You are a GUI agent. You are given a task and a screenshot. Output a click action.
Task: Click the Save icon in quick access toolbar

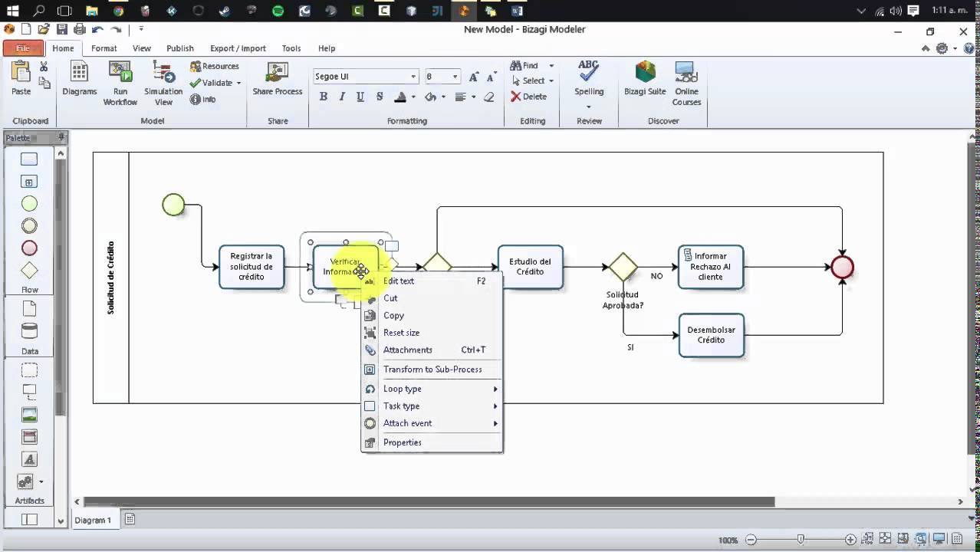pos(62,29)
